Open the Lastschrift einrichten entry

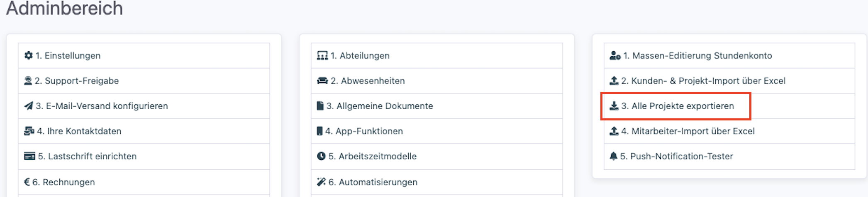pos(92,156)
